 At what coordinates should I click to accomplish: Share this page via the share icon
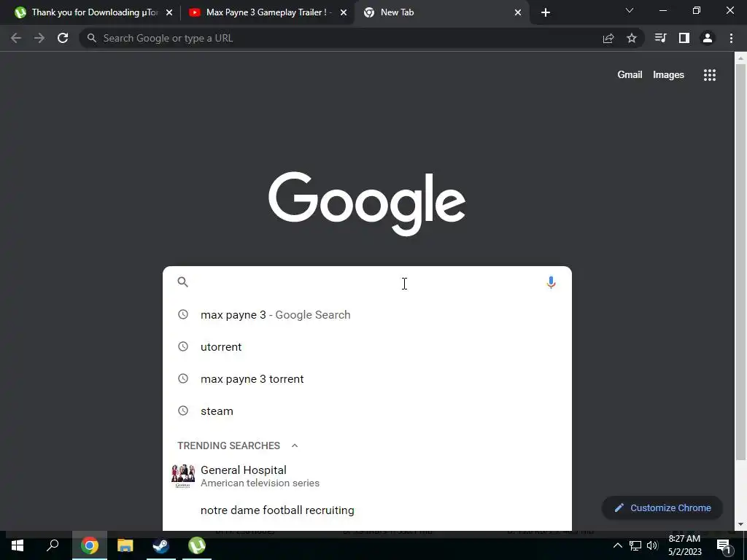[608, 38]
